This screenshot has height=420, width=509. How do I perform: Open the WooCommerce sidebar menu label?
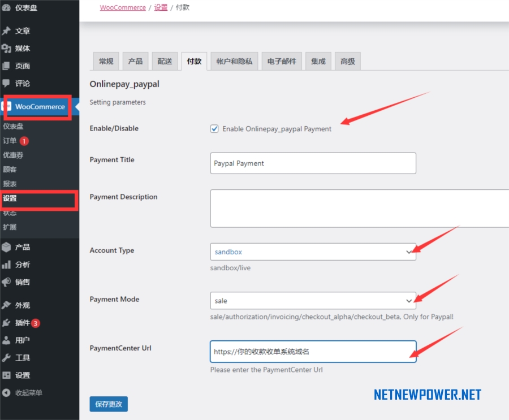pos(40,106)
